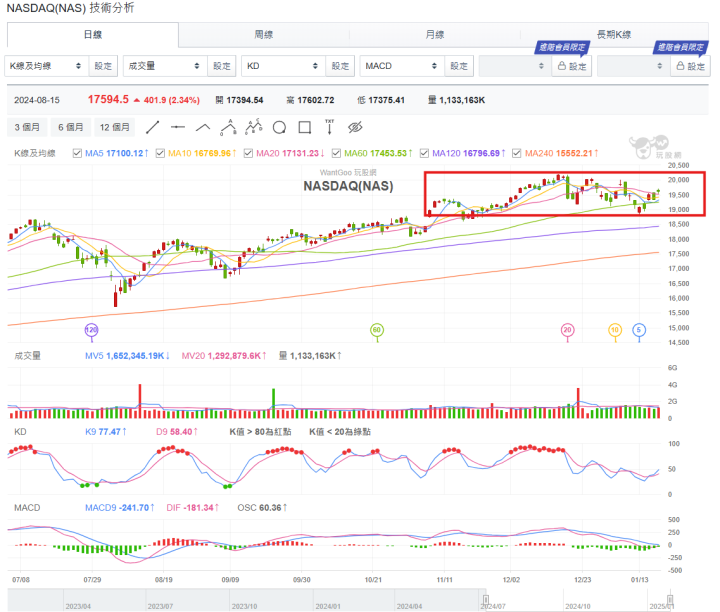Click 設定 button next to KD dropdown
The height and width of the screenshot is (612, 720).
tap(340, 67)
